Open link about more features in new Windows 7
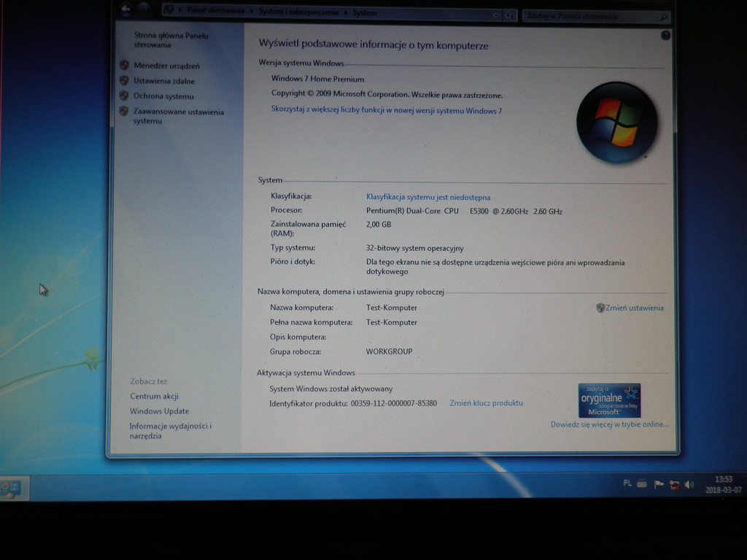Viewport: 747px width, 560px height. click(387, 110)
